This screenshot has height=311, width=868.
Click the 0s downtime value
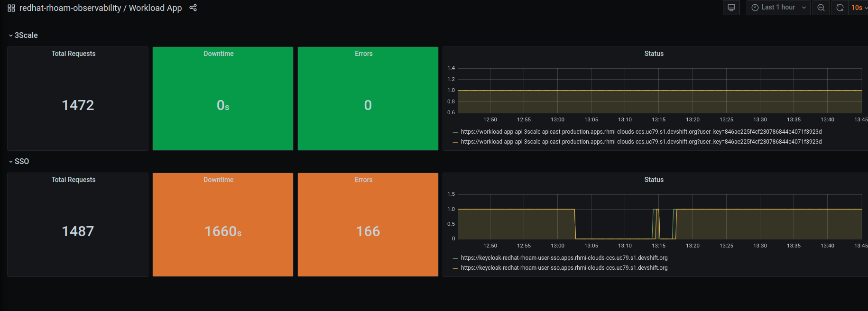[x=223, y=105]
